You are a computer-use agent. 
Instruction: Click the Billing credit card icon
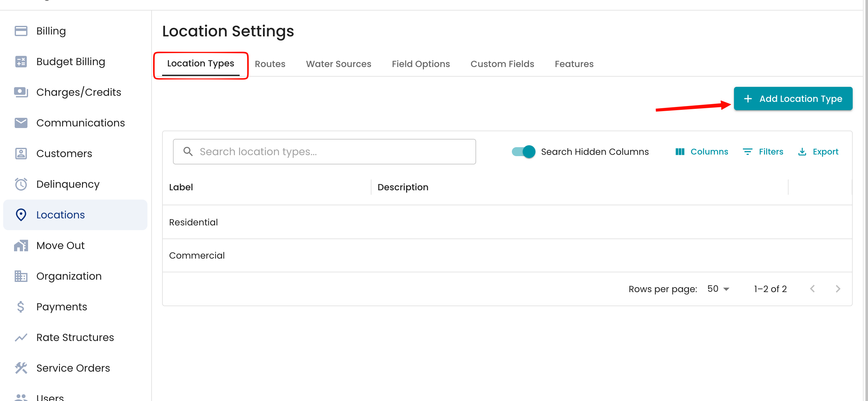click(21, 31)
